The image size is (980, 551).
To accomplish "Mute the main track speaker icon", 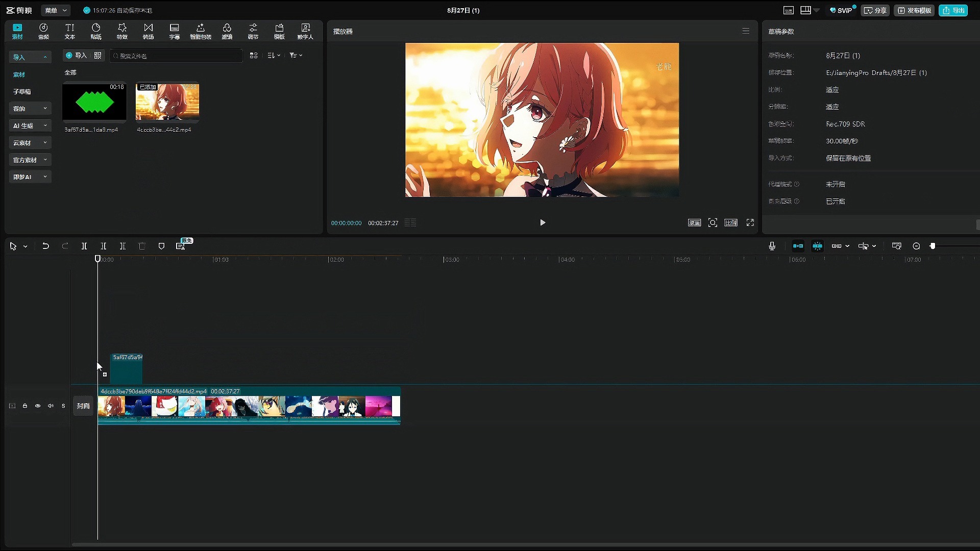I will click(51, 406).
